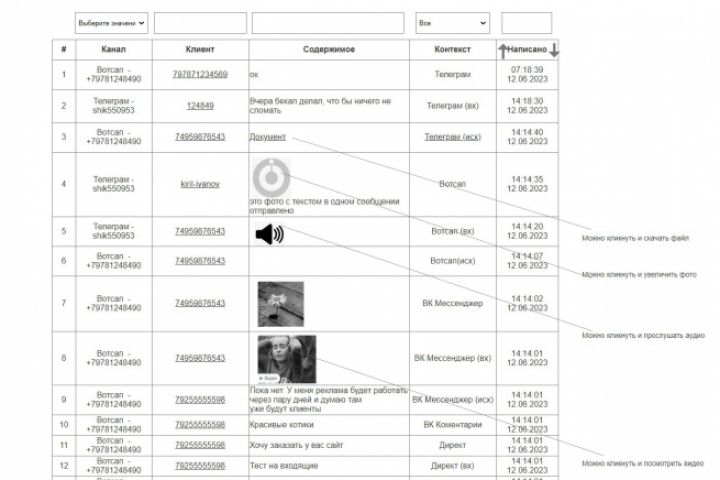Image resolution: width=720 pixels, height=480 pixels.
Task: Click the 'Телеграм - shik550953' channel in row 2
Action: [x=113, y=106]
